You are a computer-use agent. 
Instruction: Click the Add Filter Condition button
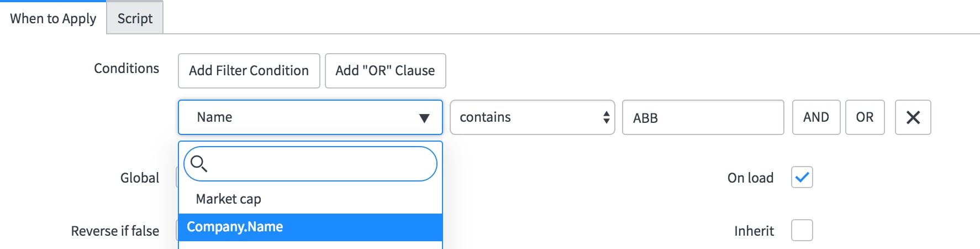coord(249,71)
